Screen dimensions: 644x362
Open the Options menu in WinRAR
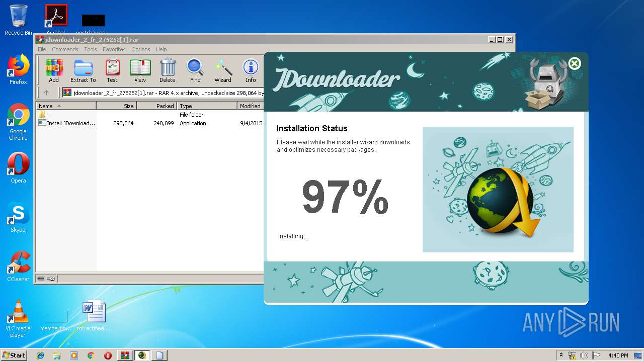[x=141, y=49]
